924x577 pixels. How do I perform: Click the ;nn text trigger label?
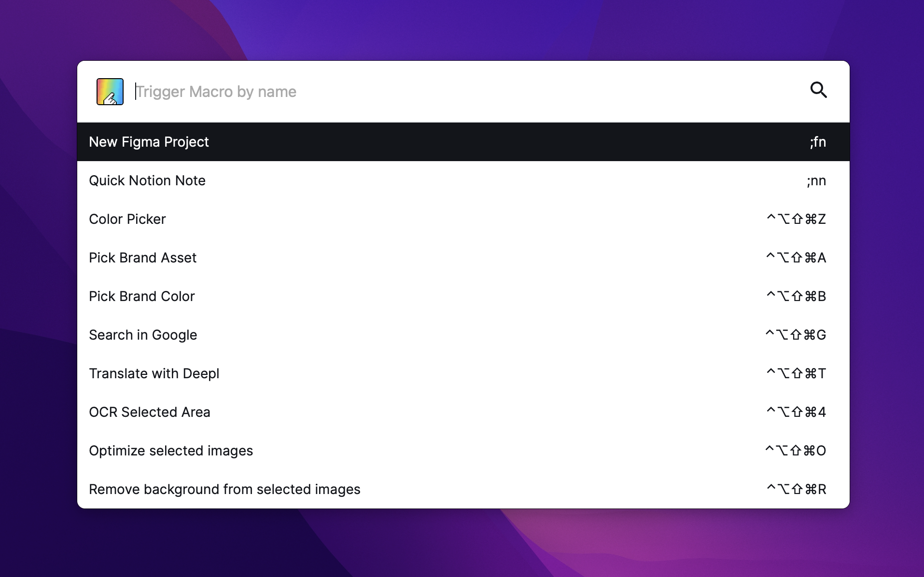816,180
